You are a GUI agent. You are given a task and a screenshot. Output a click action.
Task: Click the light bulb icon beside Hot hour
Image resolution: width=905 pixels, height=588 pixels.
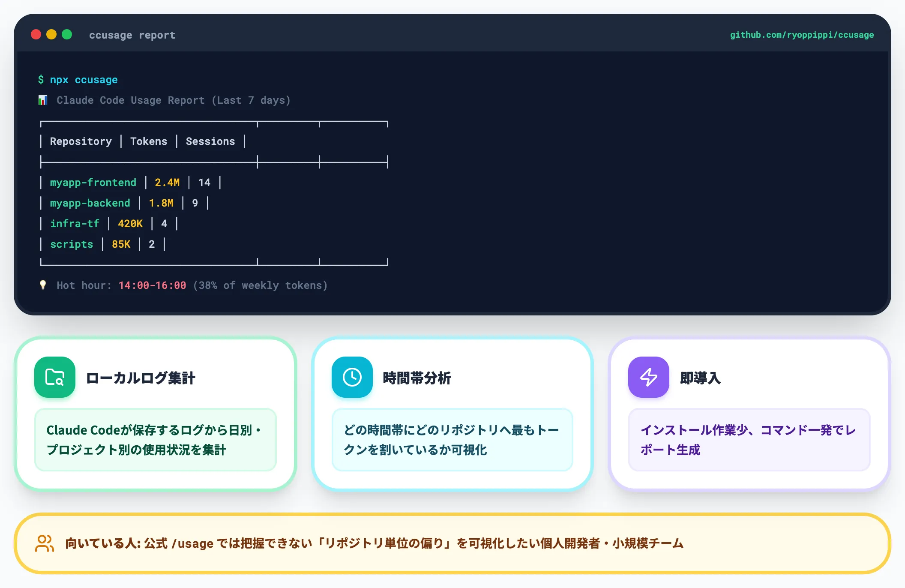[x=43, y=285]
